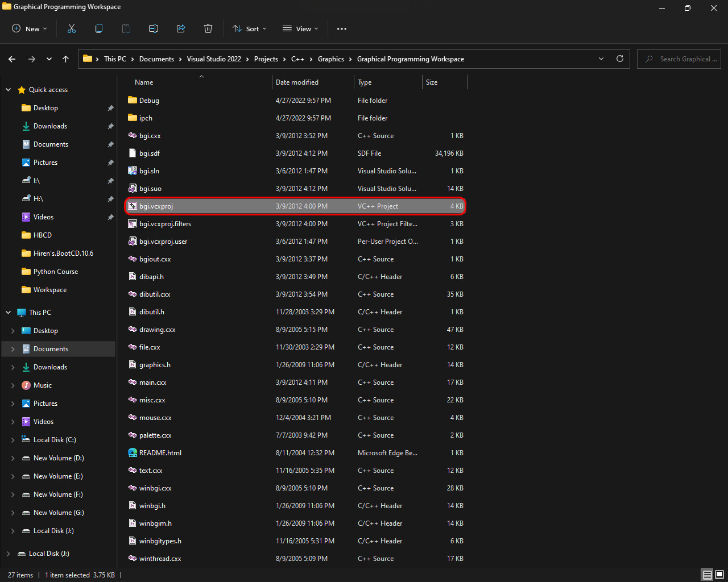The height and width of the screenshot is (582, 728).
Task: Click the bgi.vcxproj.user file icon
Action: point(133,241)
